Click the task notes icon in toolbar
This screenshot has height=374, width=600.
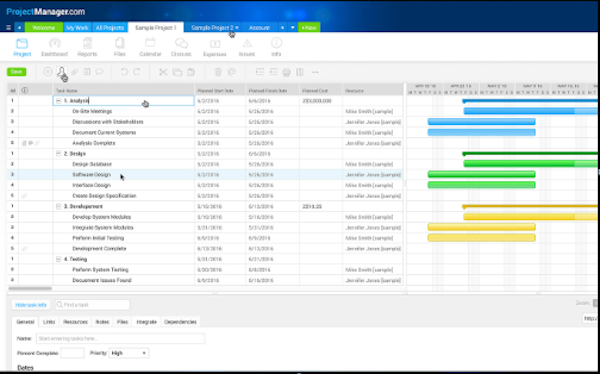coord(87,72)
